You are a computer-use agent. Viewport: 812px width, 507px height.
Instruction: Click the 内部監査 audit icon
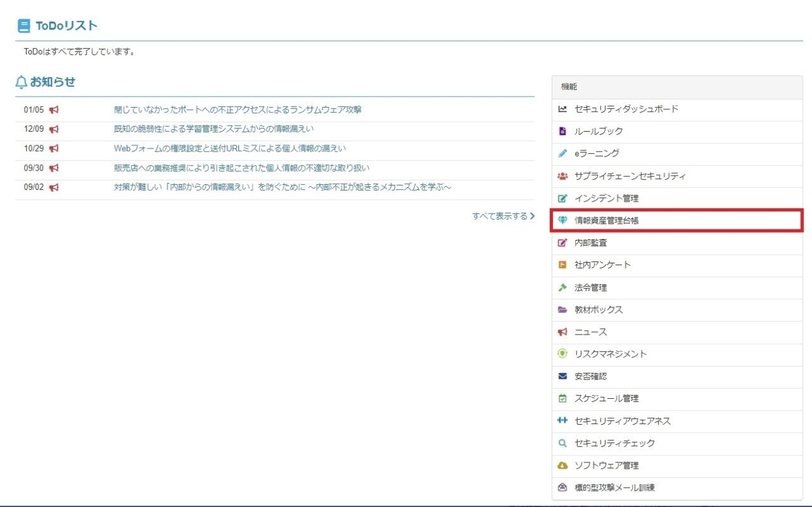562,242
